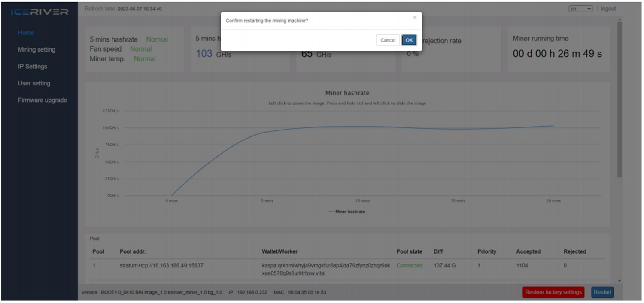Click the hashrate curve in the chart
The width and height of the screenshot is (644, 303).
click(363, 127)
